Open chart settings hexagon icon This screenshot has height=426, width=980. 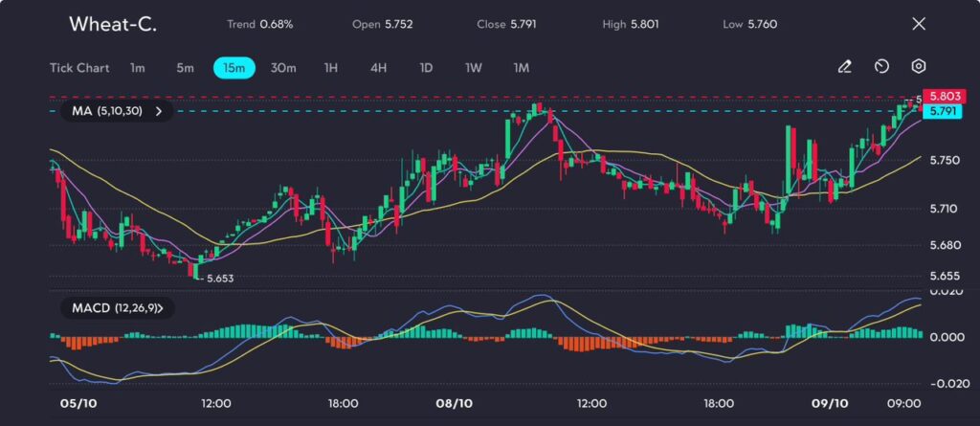(x=919, y=67)
